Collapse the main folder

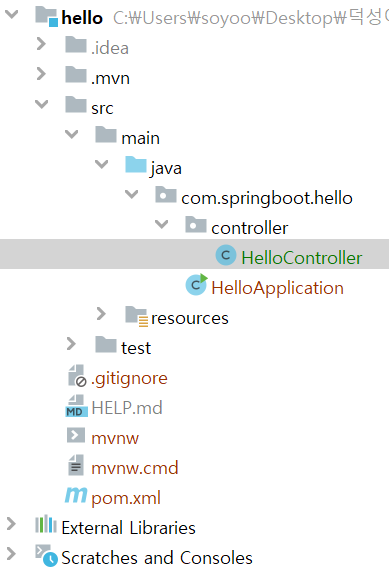[72, 134]
